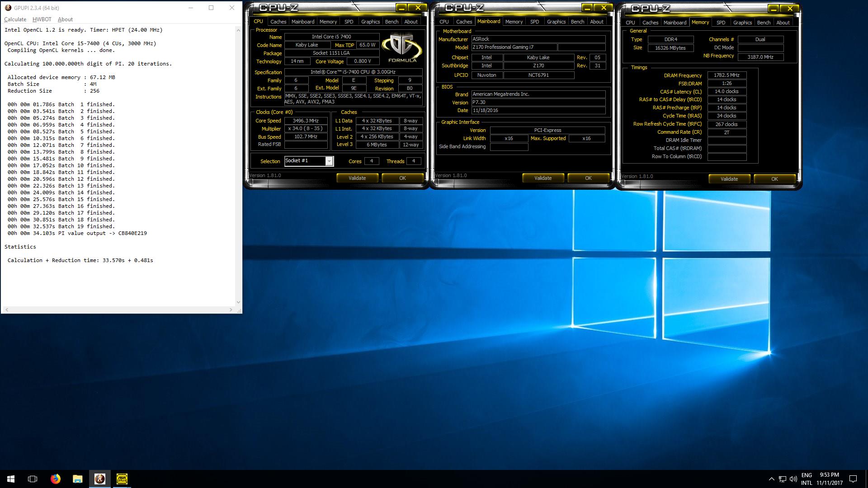The width and height of the screenshot is (868, 488).
Task: Open the About menu in GPUPI
Action: pyautogui.click(x=65, y=19)
